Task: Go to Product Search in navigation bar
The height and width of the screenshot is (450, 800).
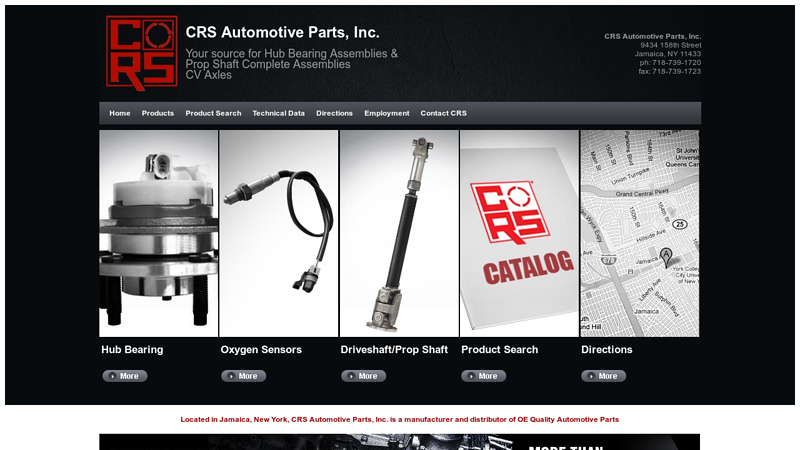Action: point(213,113)
